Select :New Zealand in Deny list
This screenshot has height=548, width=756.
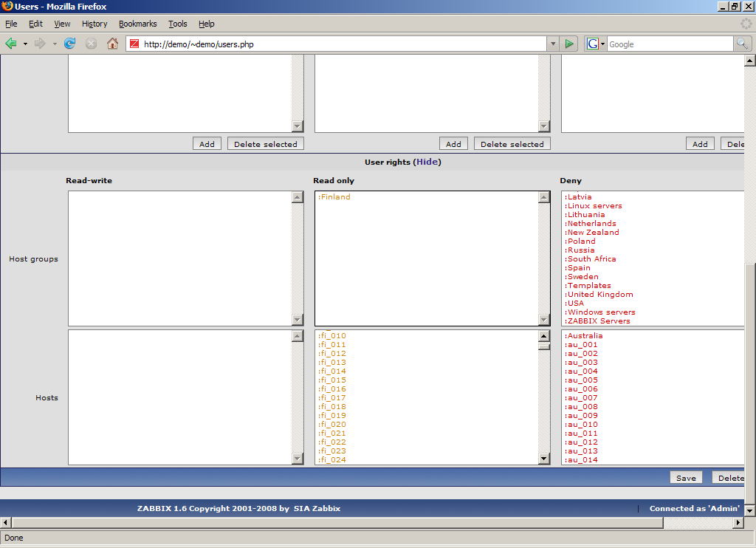tap(591, 232)
